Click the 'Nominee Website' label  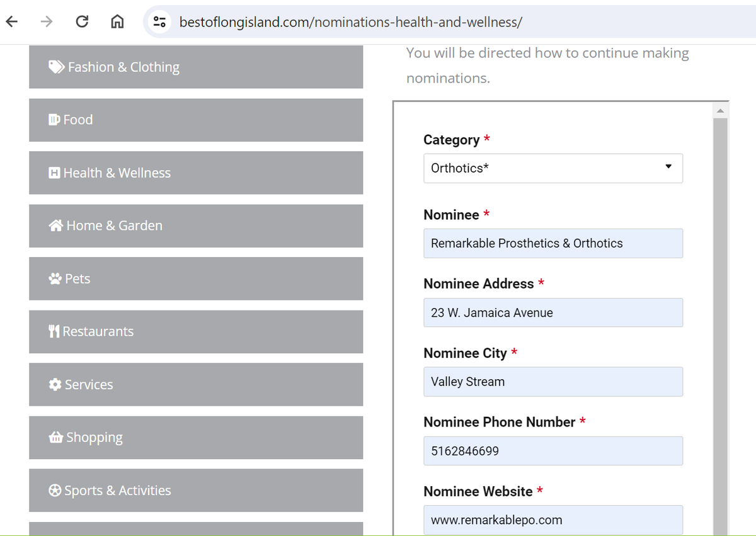coord(478,491)
